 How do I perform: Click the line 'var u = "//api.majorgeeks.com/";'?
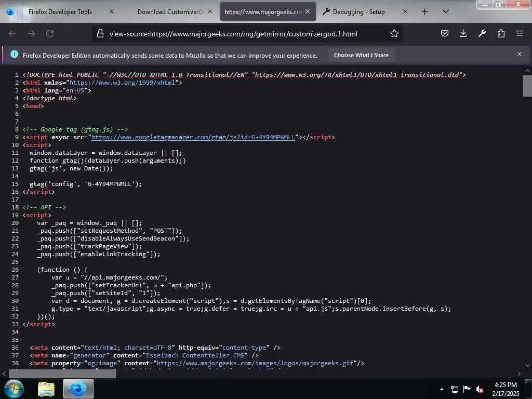pyautogui.click(x=109, y=277)
